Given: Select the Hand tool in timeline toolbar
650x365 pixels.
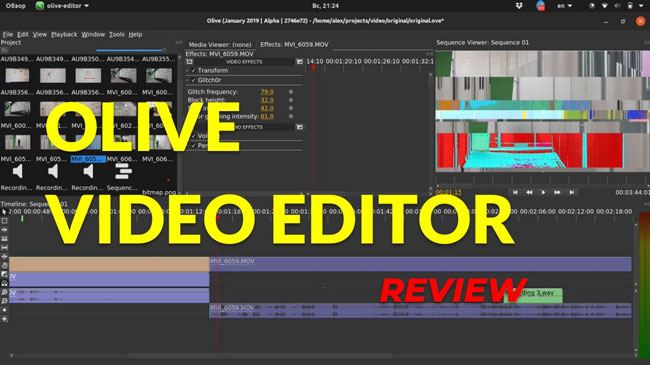Looking at the screenshot, I should pyautogui.click(x=5, y=265).
